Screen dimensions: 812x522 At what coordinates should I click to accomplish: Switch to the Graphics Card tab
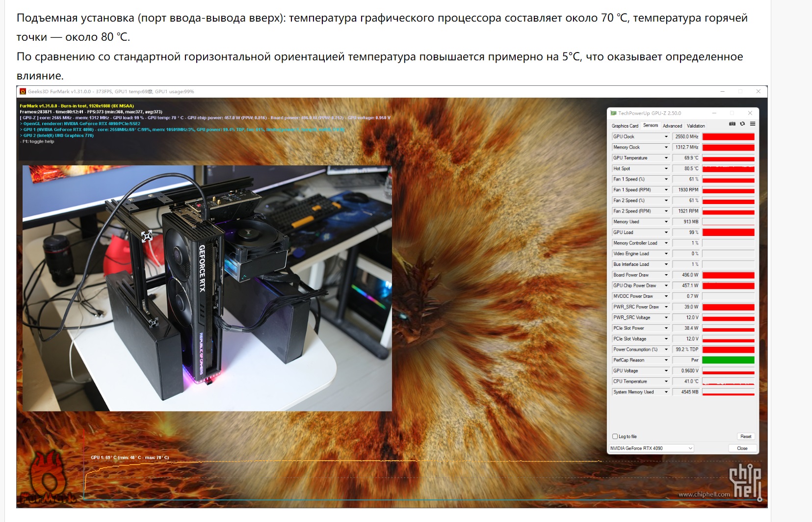(x=625, y=126)
